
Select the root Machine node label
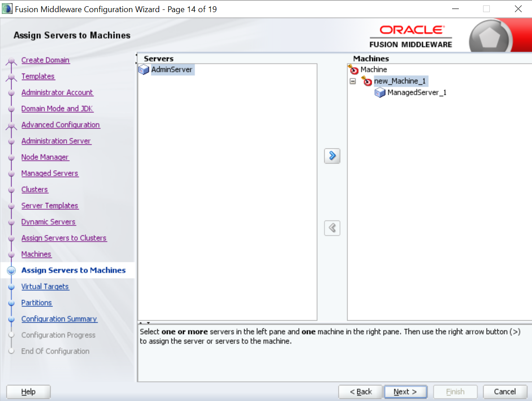pyautogui.click(x=374, y=70)
